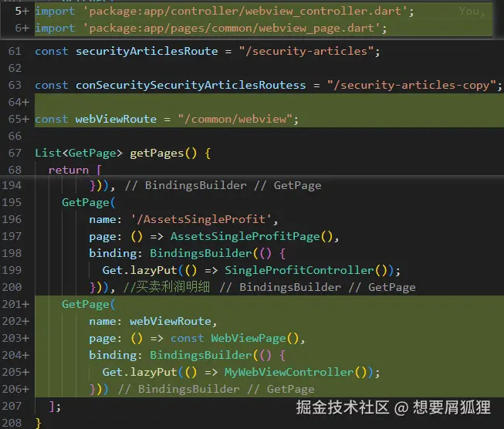Image resolution: width=504 pixels, height=429 pixels.
Task: Click the // BindingsBuilder // GetPage comment line 206
Action: pyautogui.click(x=216, y=389)
